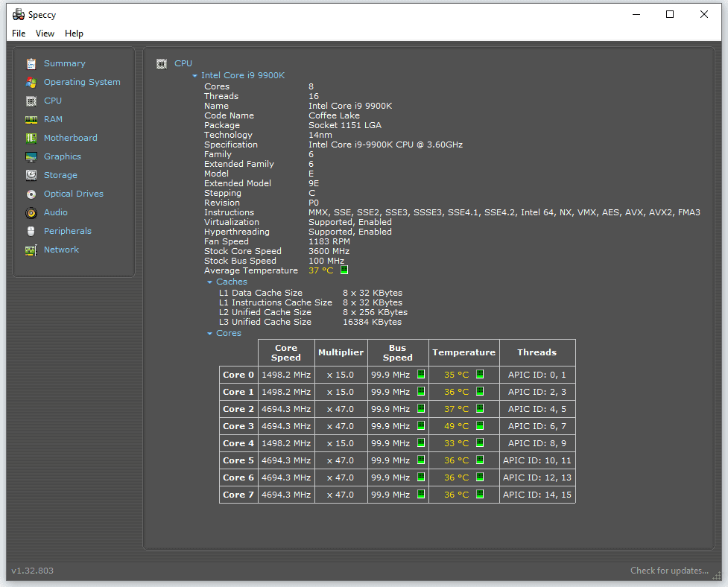Click the Operating System Windows flag icon
Image resolution: width=728 pixels, height=587 pixels.
point(31,83)
